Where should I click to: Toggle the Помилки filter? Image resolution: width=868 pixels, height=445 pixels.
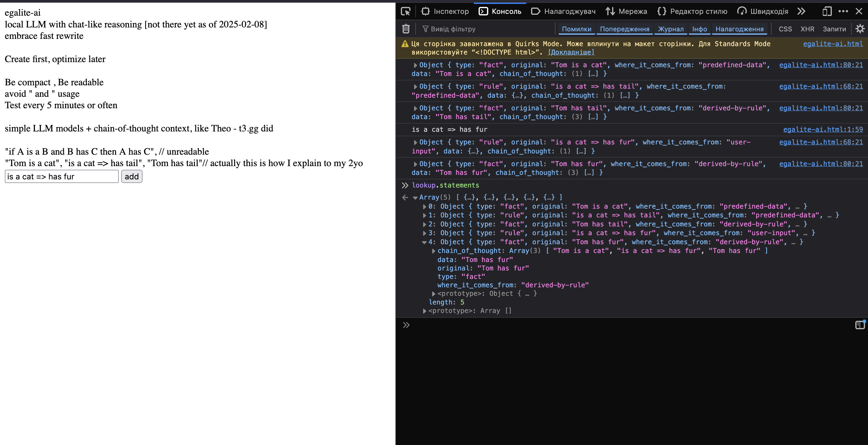tap(577, 29)
